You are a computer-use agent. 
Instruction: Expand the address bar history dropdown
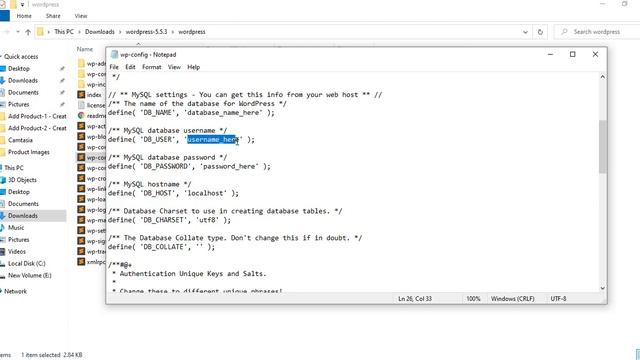[525, 32]
